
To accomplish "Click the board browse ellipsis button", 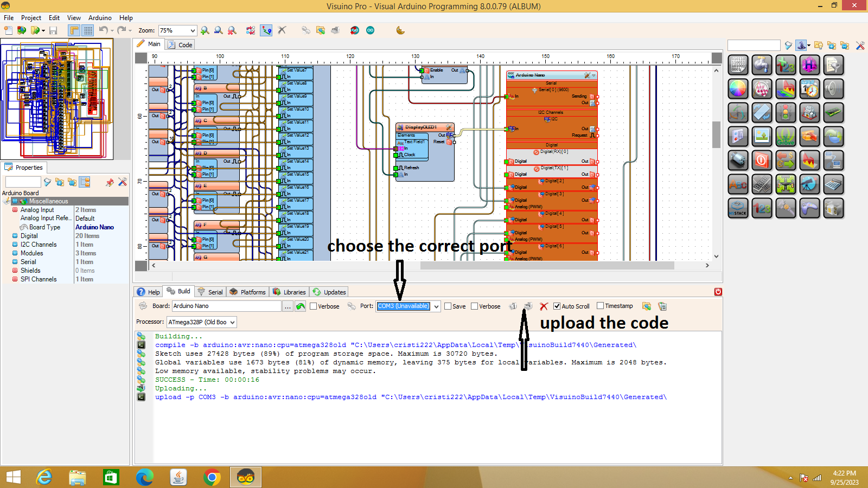I will pyautogui.click(x=288, y=306).
